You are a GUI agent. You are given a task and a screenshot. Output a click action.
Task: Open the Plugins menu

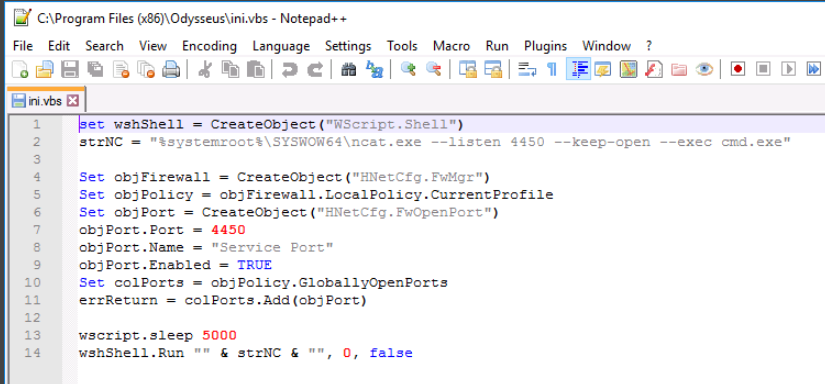click(546, 46)
